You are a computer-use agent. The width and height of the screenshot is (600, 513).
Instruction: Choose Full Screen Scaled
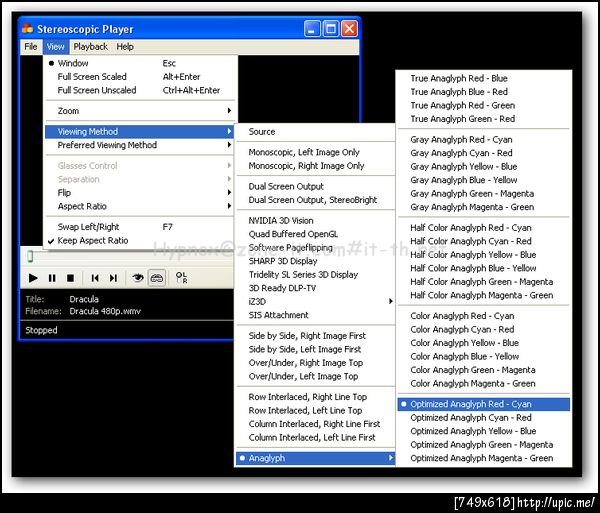point(140,77)
